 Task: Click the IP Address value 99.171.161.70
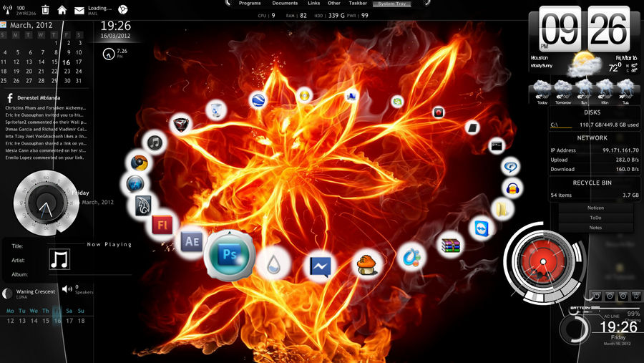tap(620, 150)
